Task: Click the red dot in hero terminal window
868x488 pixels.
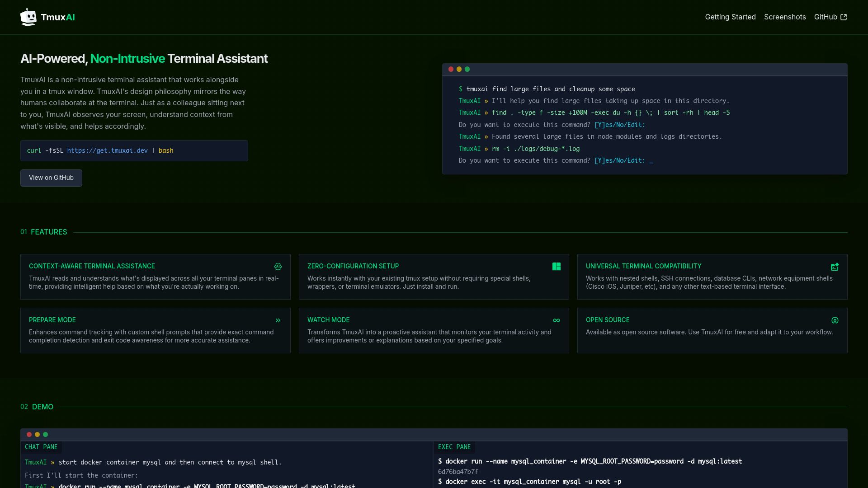Action: tap(451, 69)
